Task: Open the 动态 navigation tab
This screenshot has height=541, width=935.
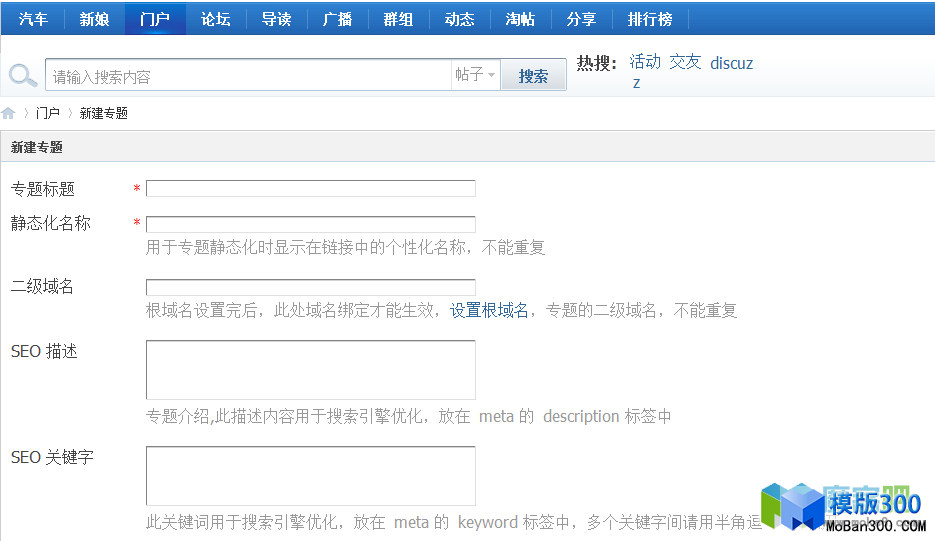Action: (459, 19)
